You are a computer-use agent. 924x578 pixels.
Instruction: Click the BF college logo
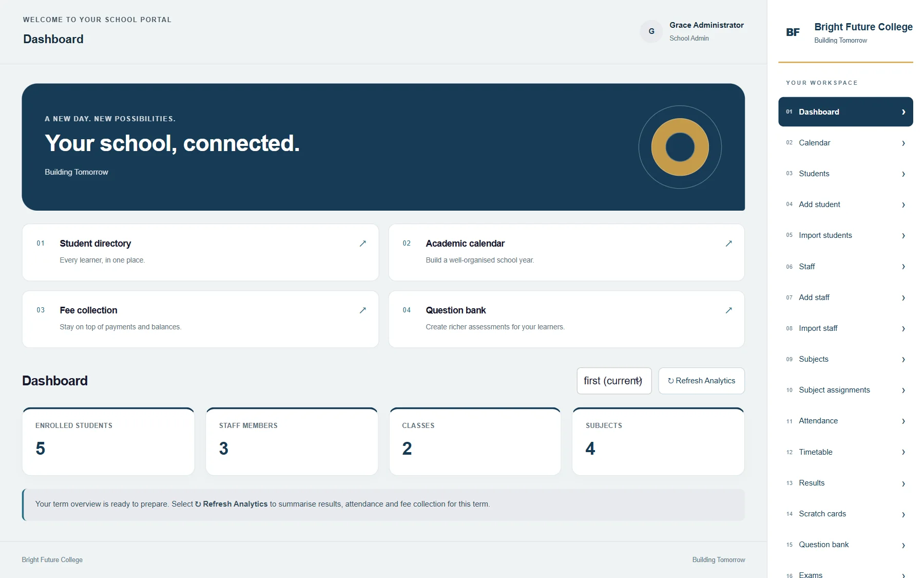[793, 32]
